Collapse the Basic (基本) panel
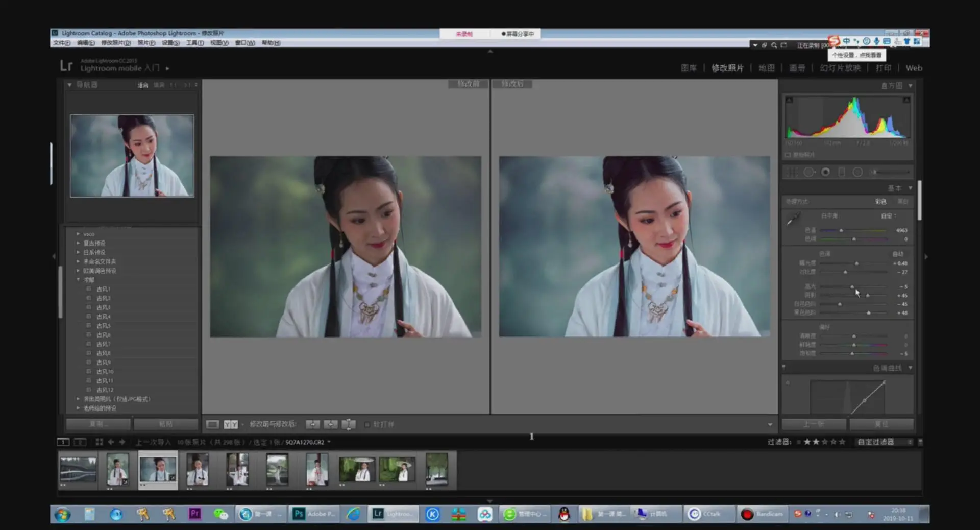Screen dimensions: 980x530 pyautogui.click(x=910, y=188)
